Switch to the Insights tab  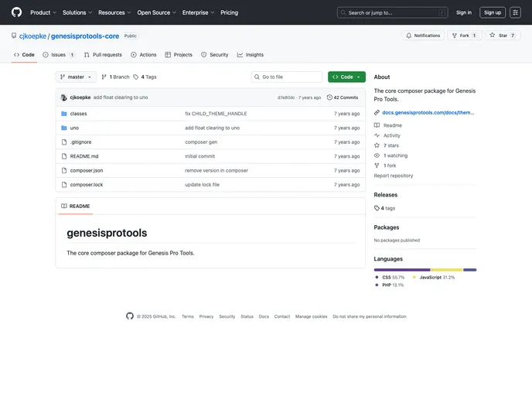tap(250, 55)
